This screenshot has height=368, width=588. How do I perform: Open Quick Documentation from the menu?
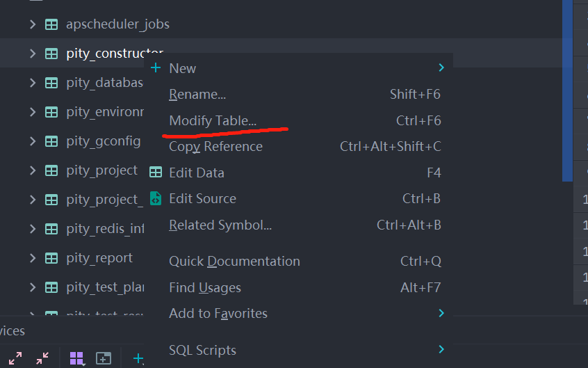click(x=234, y=261)
